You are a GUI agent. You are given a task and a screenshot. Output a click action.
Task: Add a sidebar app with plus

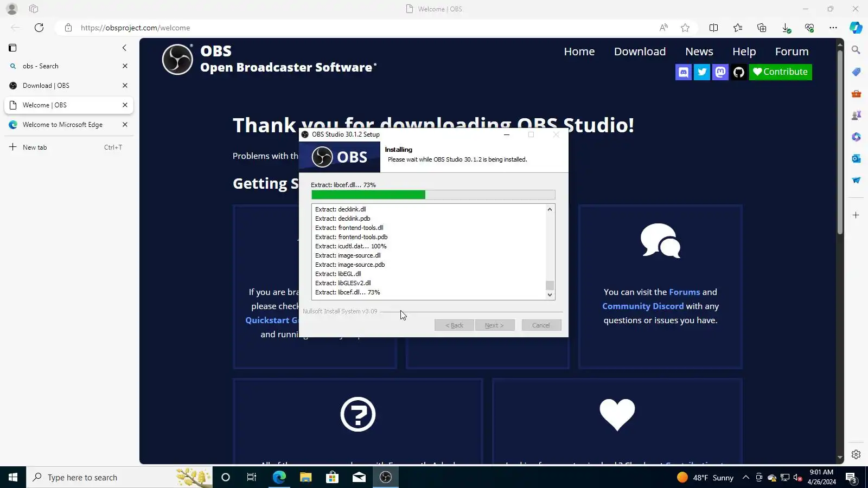coord(856,215)
